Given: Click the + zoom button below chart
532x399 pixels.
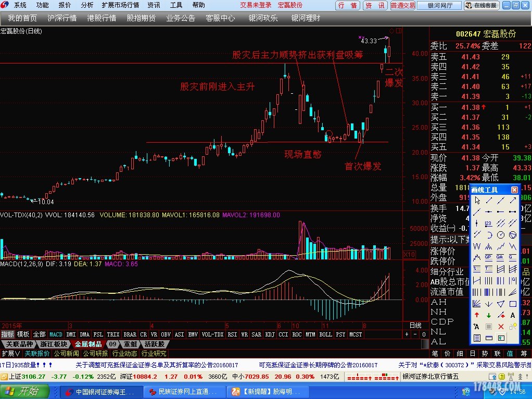Looking at the screenshot, I should coord(407,334).
